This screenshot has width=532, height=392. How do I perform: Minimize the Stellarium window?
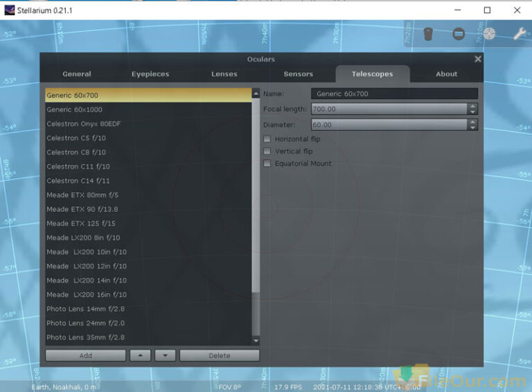pos(457,10)
